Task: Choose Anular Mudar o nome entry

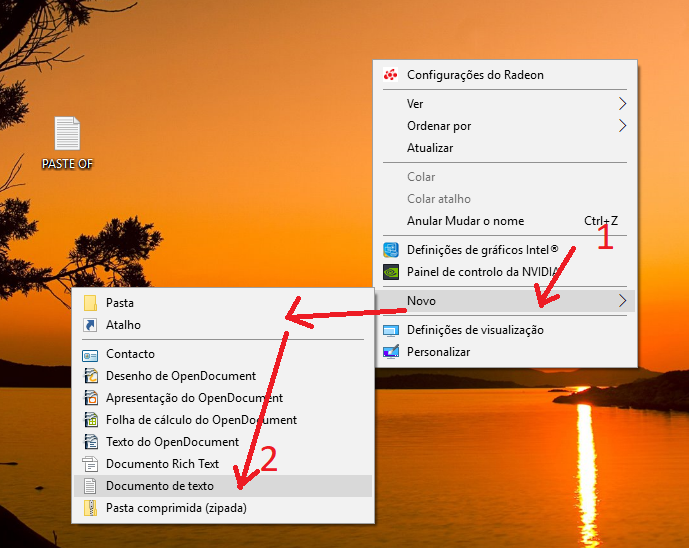Action: tap(505, 221)
